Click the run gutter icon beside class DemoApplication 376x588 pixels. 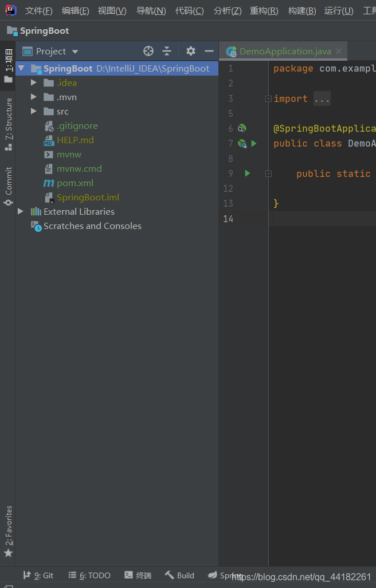[254, 143]
